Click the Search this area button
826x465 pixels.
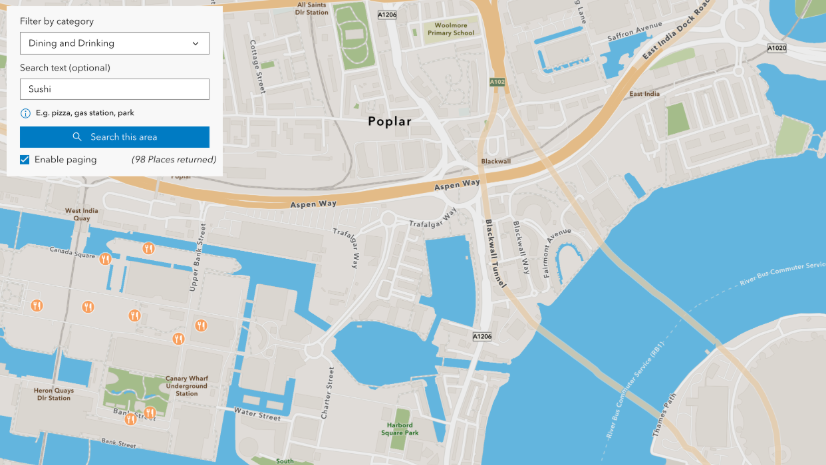tap(115, 137)
